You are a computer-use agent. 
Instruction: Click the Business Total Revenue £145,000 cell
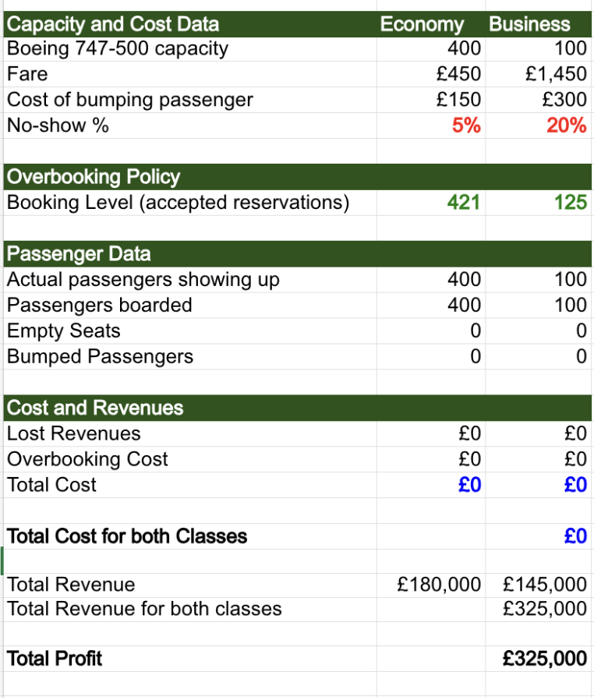tap(539, 585)
